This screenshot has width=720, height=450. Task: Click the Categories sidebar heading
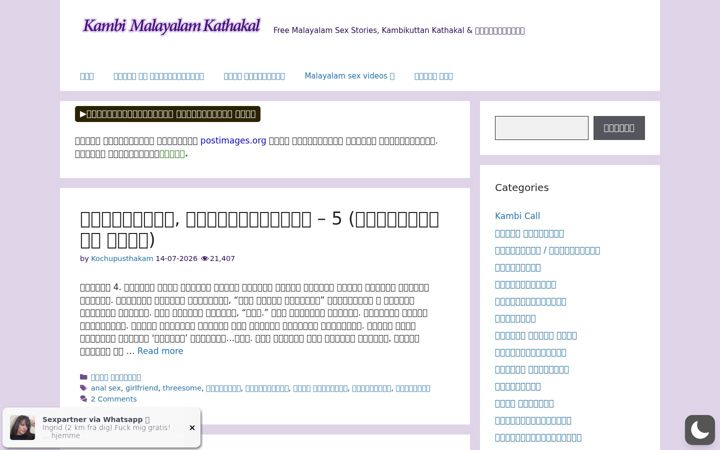(x=522, y=187)
